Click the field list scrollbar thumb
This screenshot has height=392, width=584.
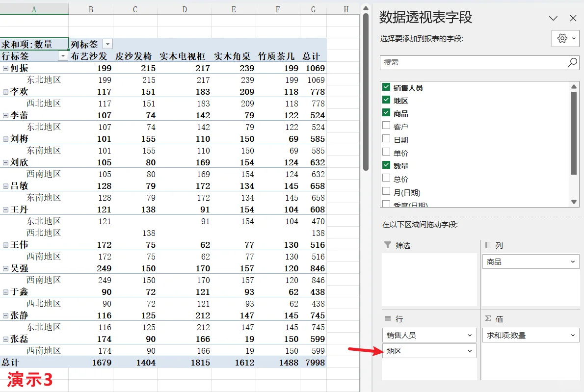pos(574,132)
